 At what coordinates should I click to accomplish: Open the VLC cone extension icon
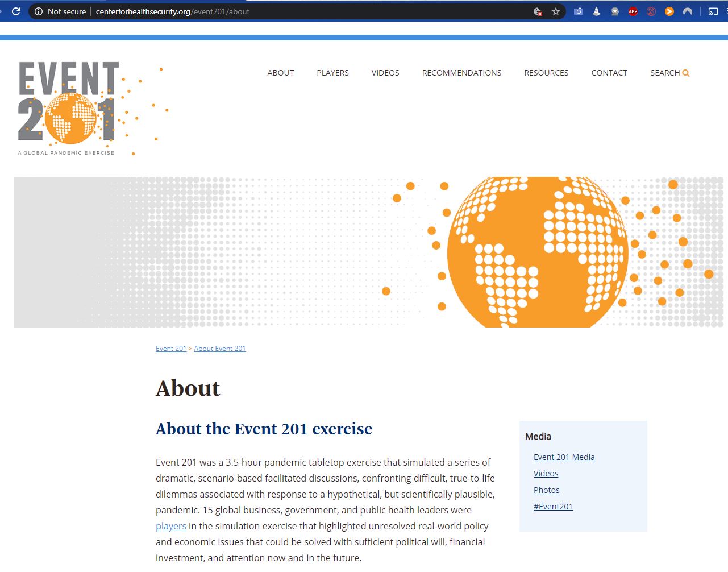(597, 11)
